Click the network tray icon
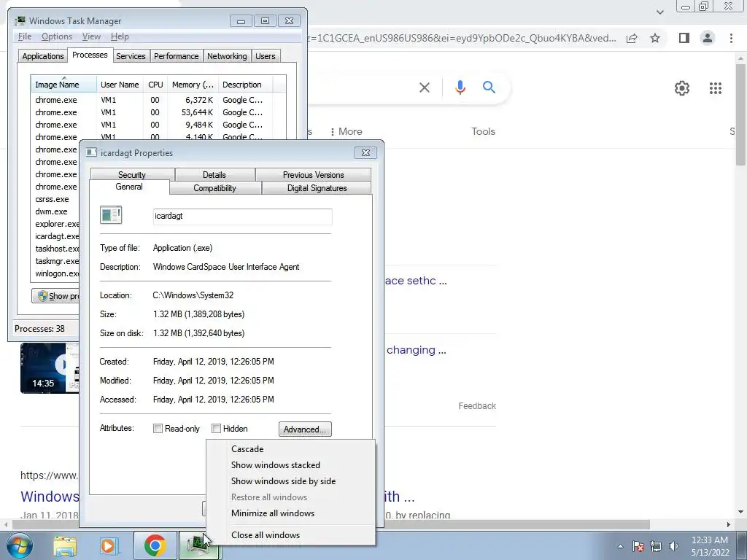The width and height of the screenshot is (747, 560). point(656,546)
